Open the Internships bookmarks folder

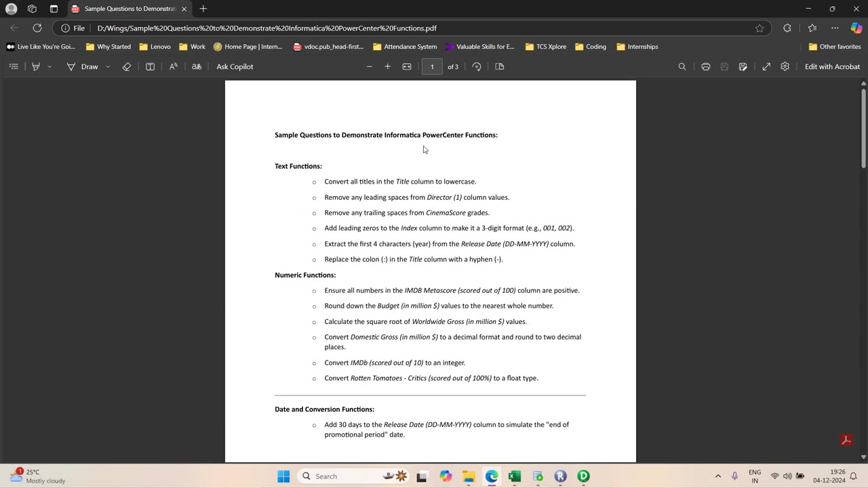pyautogui.click(x=637, y=47)
